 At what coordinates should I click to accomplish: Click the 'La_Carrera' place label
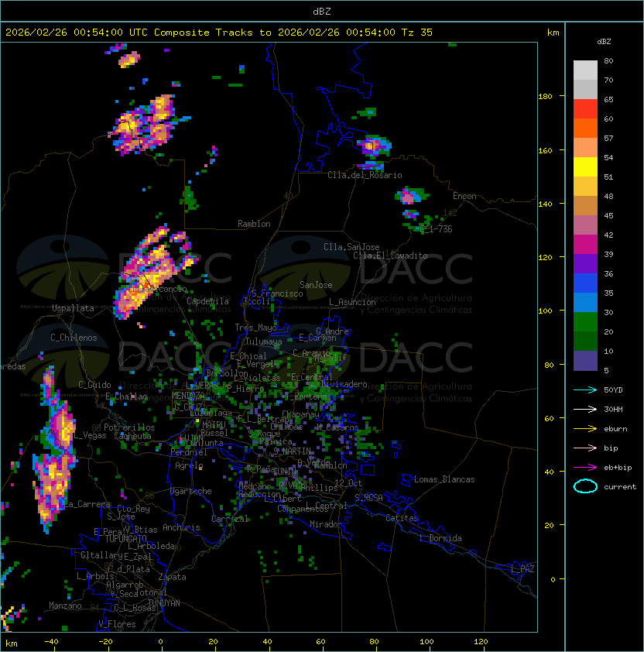(87, 504)
